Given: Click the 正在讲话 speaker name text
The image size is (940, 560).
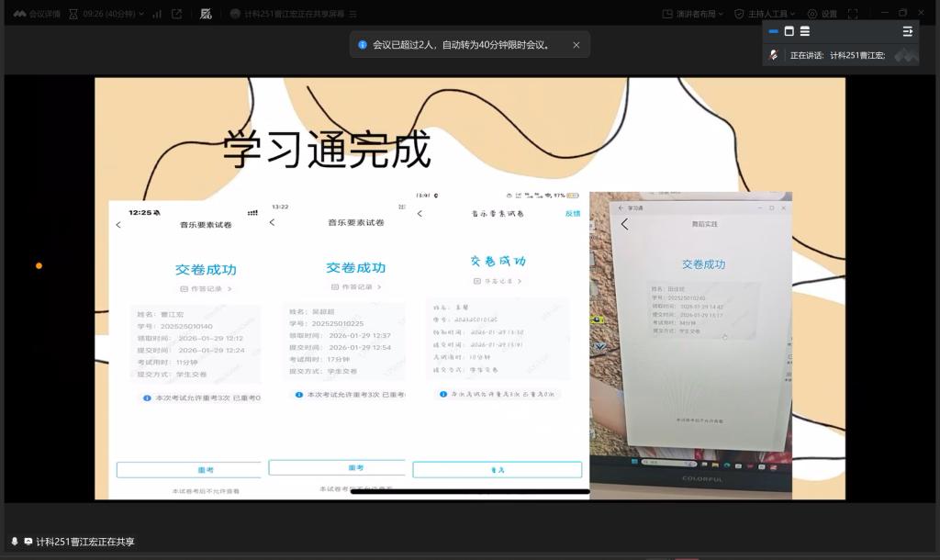Looking at the screenshot, I should click(x=837, y=55).
